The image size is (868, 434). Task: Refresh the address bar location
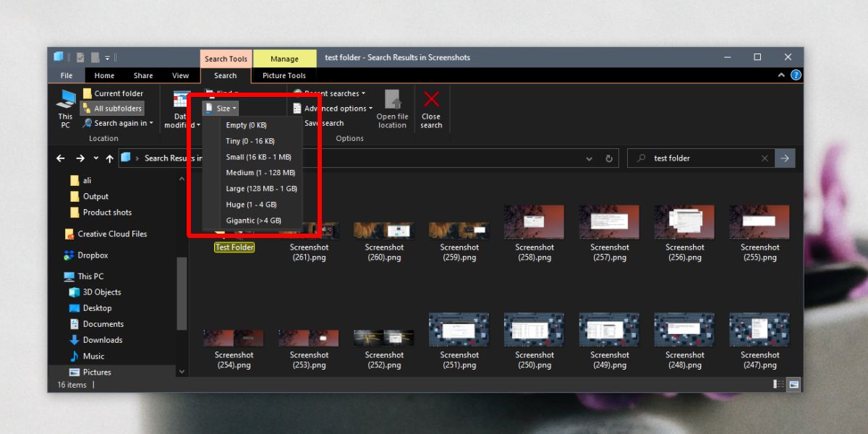pyautogui.click(x=609, y=158)
